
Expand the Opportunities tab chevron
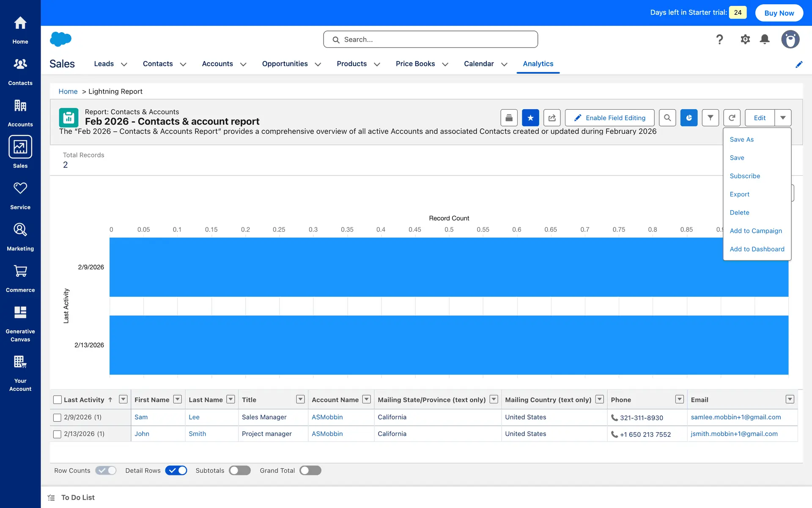(x=318, y=64)
